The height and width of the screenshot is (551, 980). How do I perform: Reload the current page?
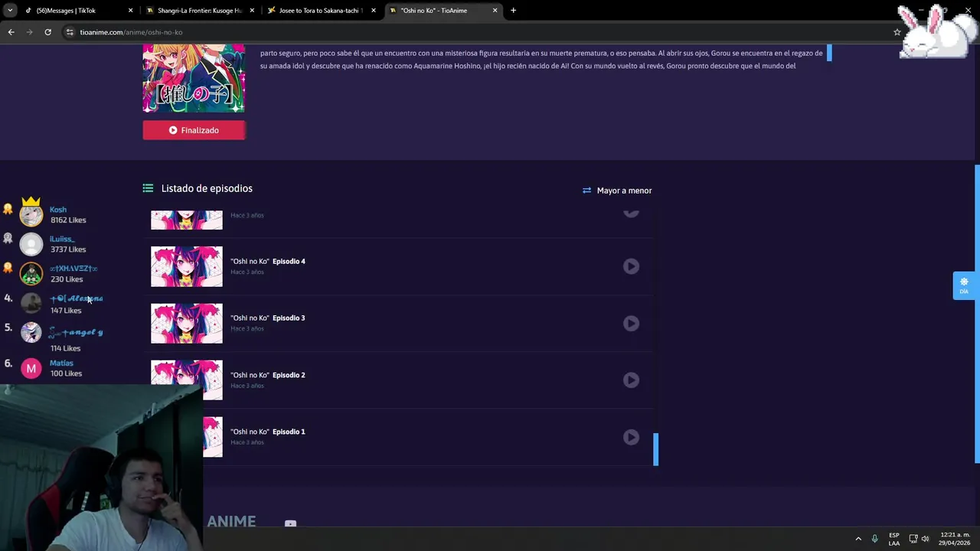pos(47,32)
